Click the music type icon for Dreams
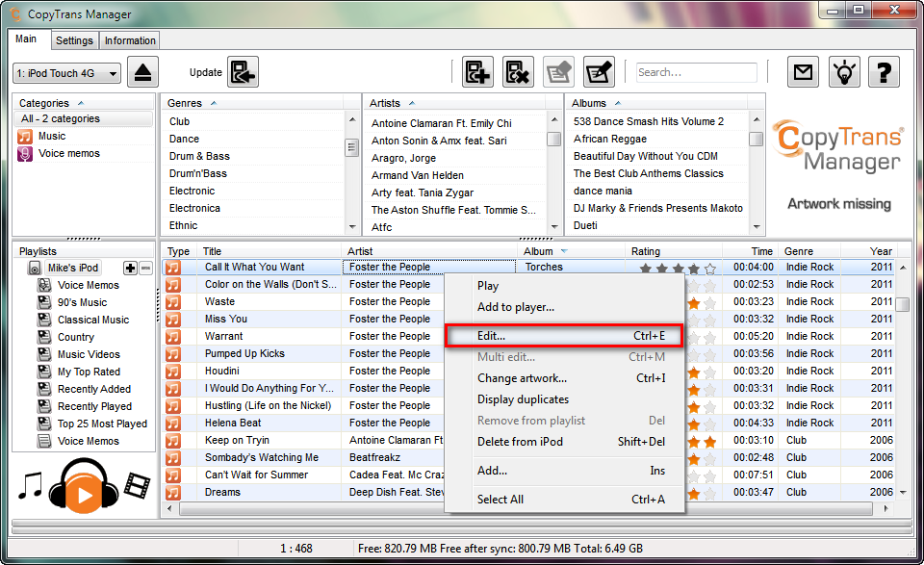This screenshot has width=924, height=565. click(172, 493)
